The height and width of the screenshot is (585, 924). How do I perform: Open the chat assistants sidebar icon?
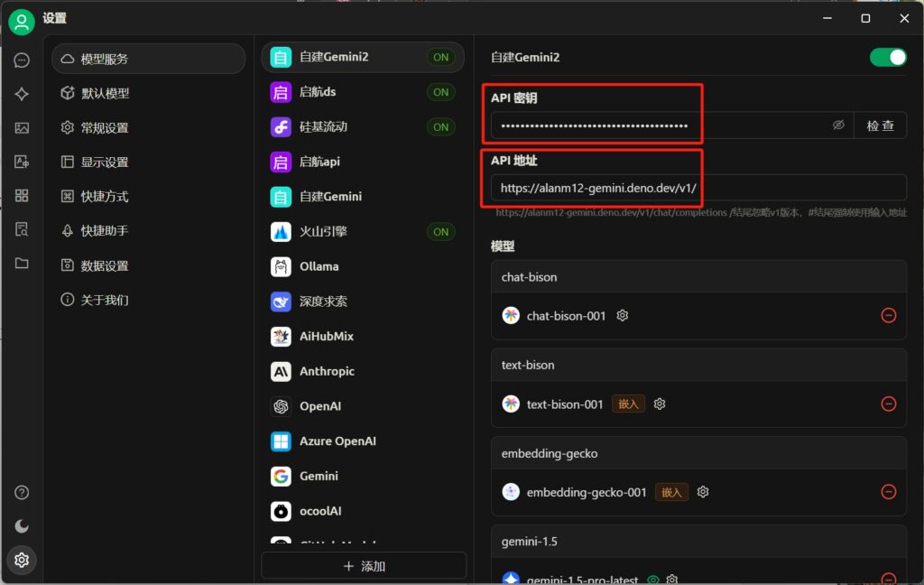tap(22, 60)
